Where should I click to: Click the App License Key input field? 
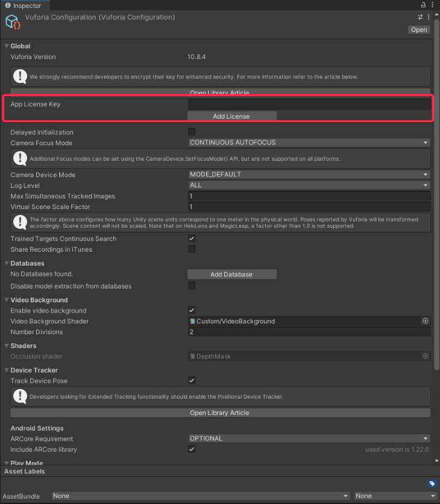[309, 104]
